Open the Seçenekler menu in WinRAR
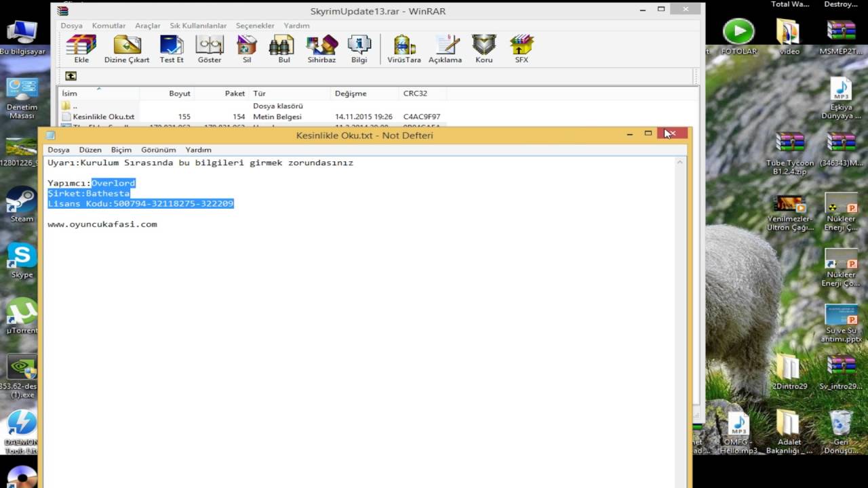This screenshot has width=868, height=488. tap(255, 26)
